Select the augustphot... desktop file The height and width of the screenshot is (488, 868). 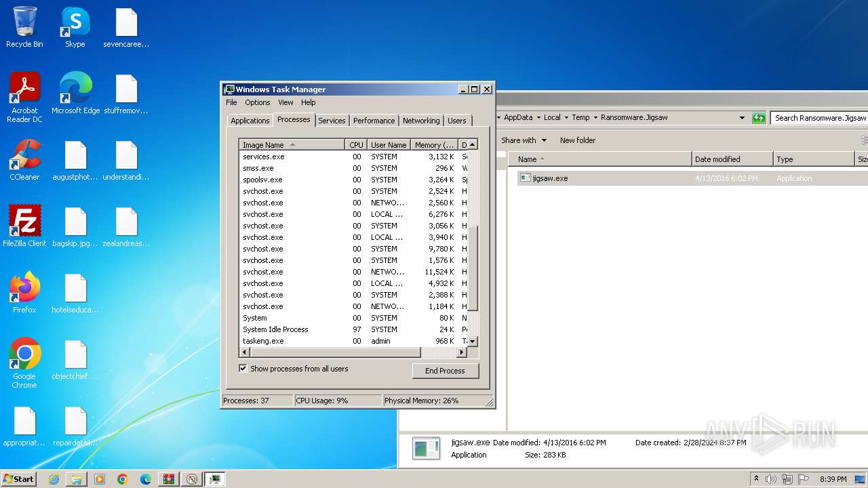click(x=75, y=160)
